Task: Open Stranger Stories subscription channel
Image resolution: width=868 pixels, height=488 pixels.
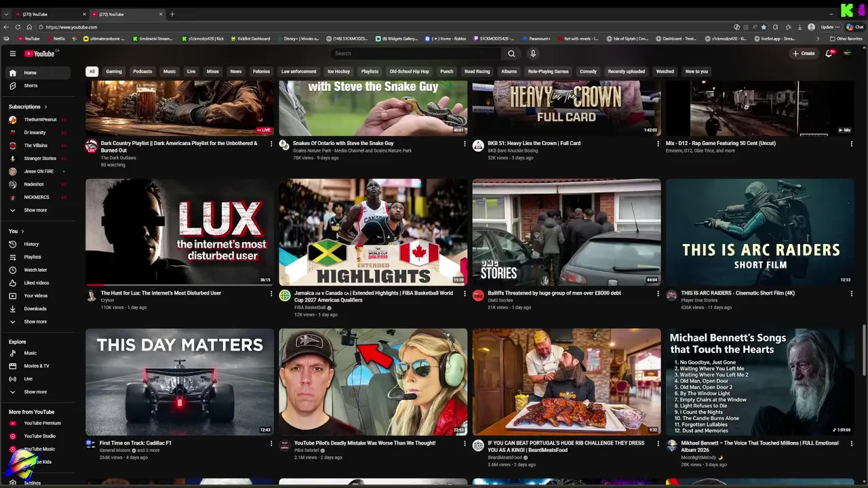Action: pyautogui.click(x=38, y=159)
